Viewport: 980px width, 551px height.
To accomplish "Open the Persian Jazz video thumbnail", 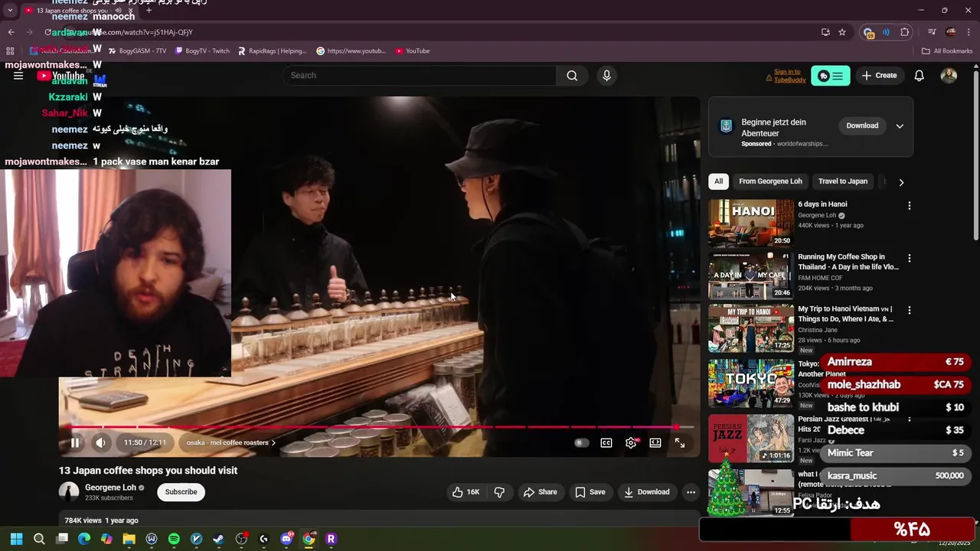I will (x=751, y=439).
